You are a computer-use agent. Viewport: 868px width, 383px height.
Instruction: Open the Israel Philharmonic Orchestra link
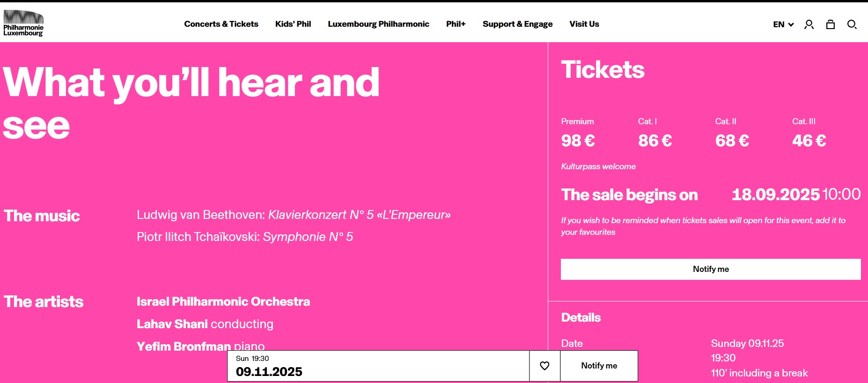[223, 301]
